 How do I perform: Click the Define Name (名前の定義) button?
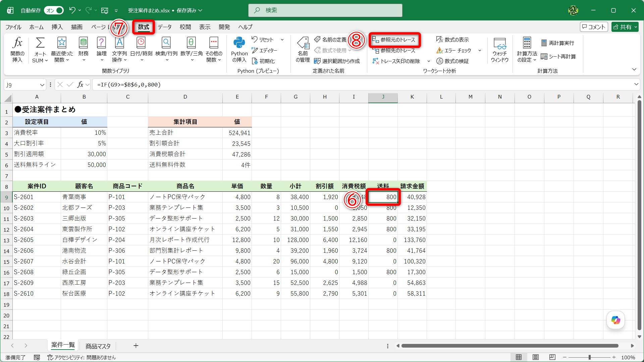click(330, 40)
